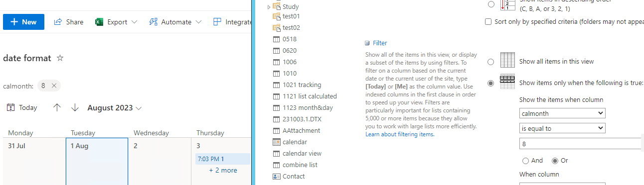Click the calendar list icon
The image size is (644, 185).
277,142
